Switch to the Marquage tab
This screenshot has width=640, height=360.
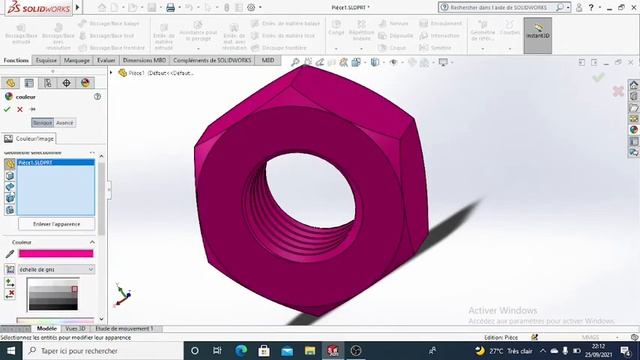point(77,60)
